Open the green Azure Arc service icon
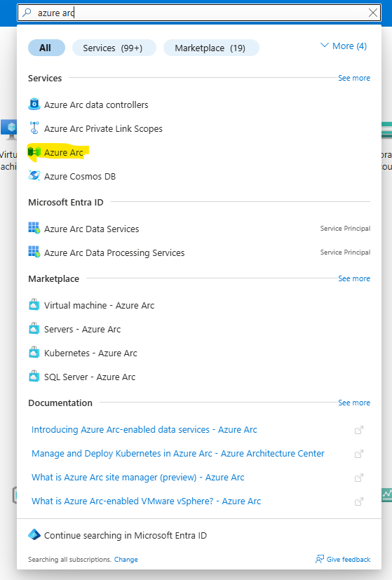The height and width of the screenshot is (580, 392). coord(34,152)
